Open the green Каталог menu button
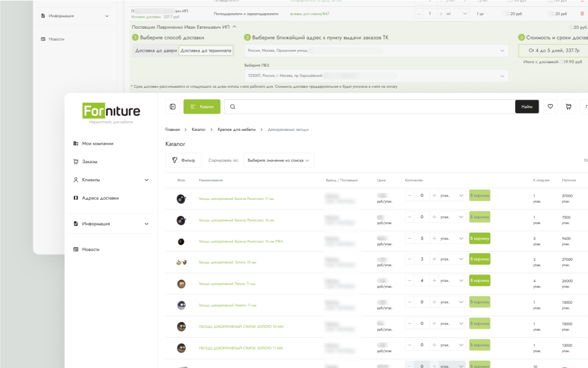The width and height of the screenshot is (588, 368). (x=202, y=106)
